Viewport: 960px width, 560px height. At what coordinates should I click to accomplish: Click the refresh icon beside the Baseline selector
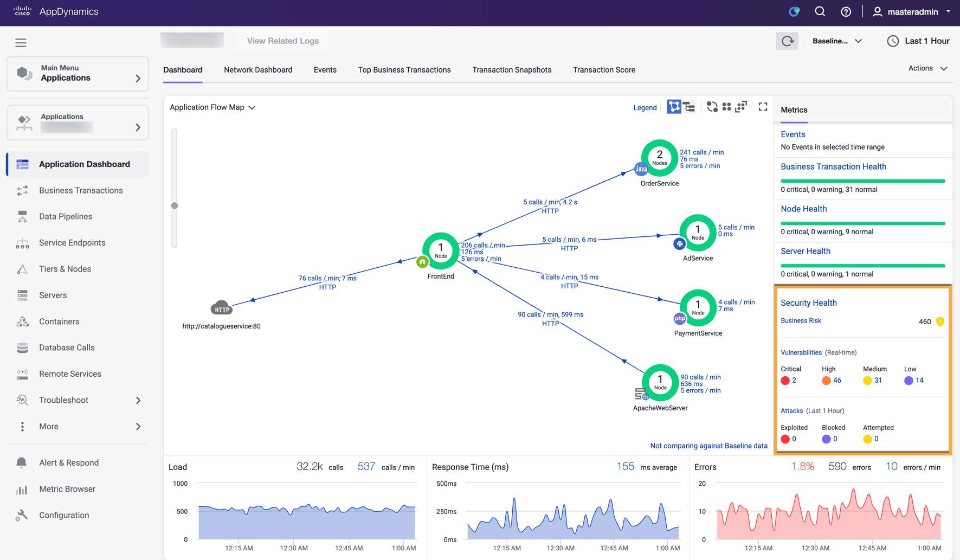pyautogui.click(x=787, y=41)
